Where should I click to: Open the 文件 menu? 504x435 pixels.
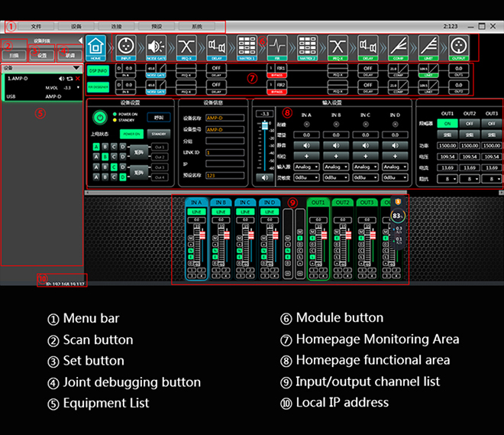(x=36, y=27)
